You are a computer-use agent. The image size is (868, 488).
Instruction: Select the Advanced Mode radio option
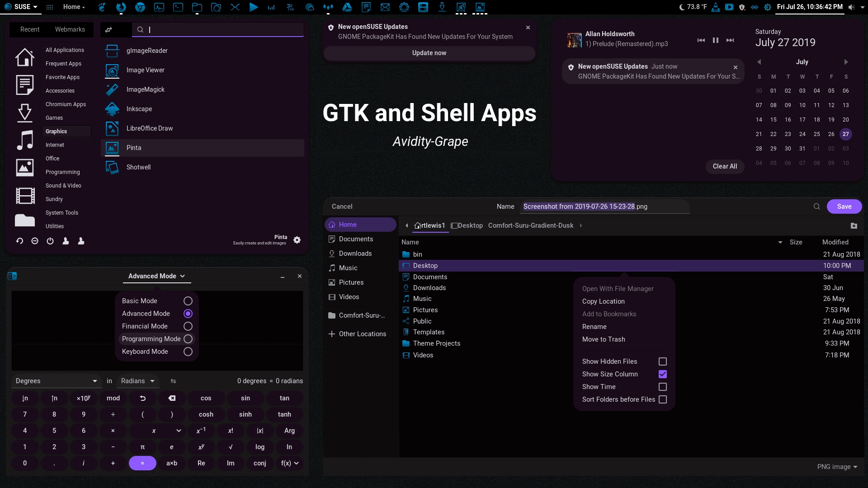click(188, 314)
